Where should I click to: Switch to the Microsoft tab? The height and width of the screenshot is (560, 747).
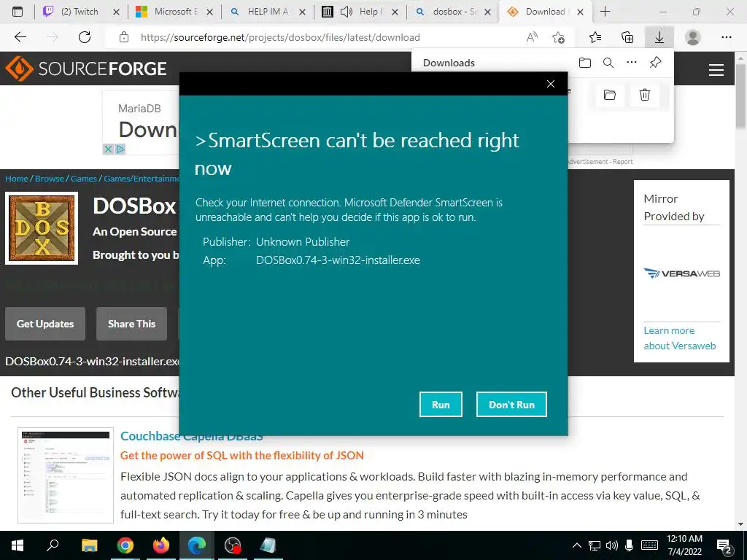click(176, 12)
